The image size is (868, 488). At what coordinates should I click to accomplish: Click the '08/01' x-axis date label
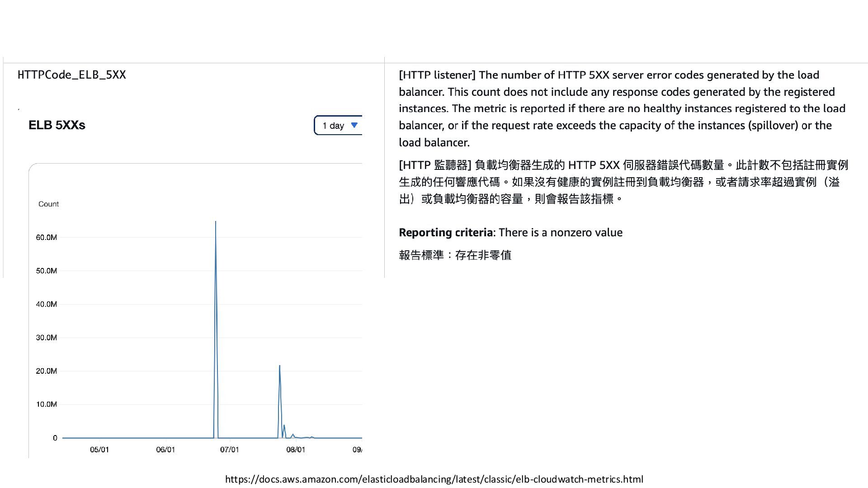pyautogui.click(x=296, y=450)
